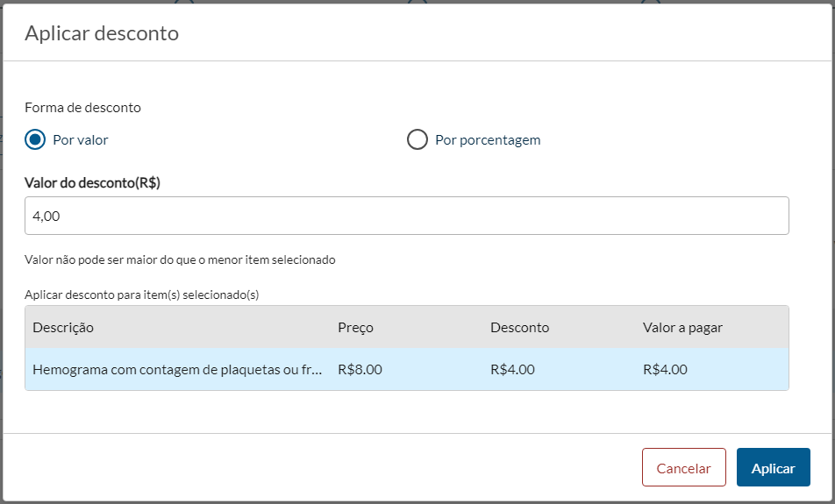
Task: Click the 'Valor do desconto(R$)' field label
Action: [92, 183]
